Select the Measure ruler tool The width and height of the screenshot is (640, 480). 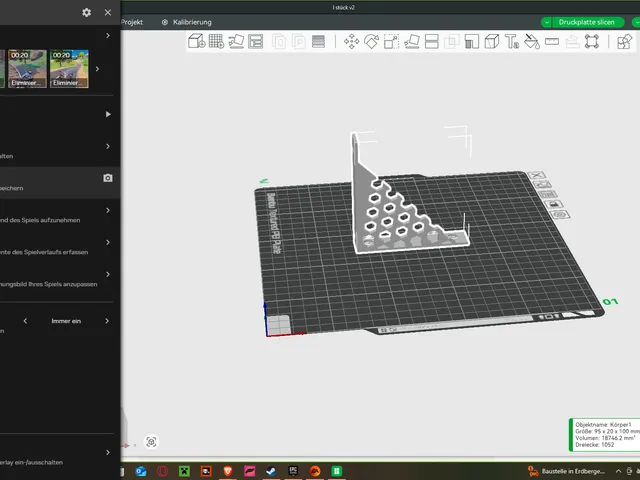point(552,42)
